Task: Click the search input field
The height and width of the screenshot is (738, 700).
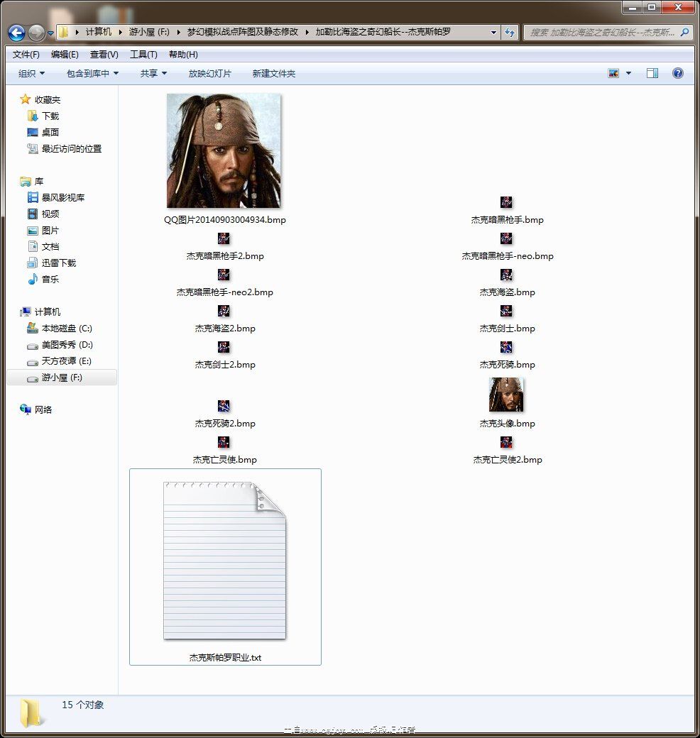Action: [x=603, y=33]
